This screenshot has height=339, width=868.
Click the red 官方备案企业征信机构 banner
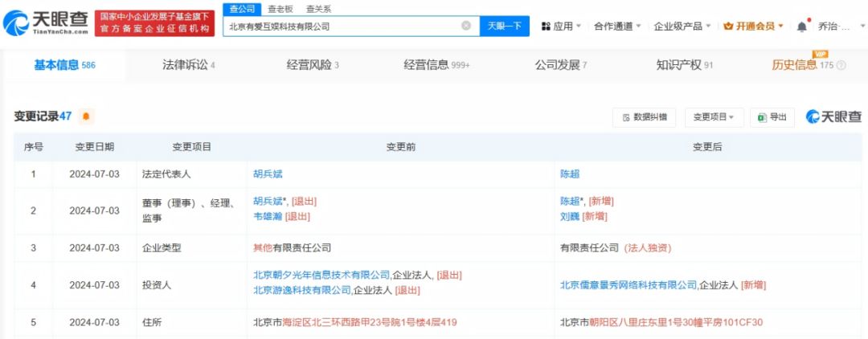pos(154,22)
